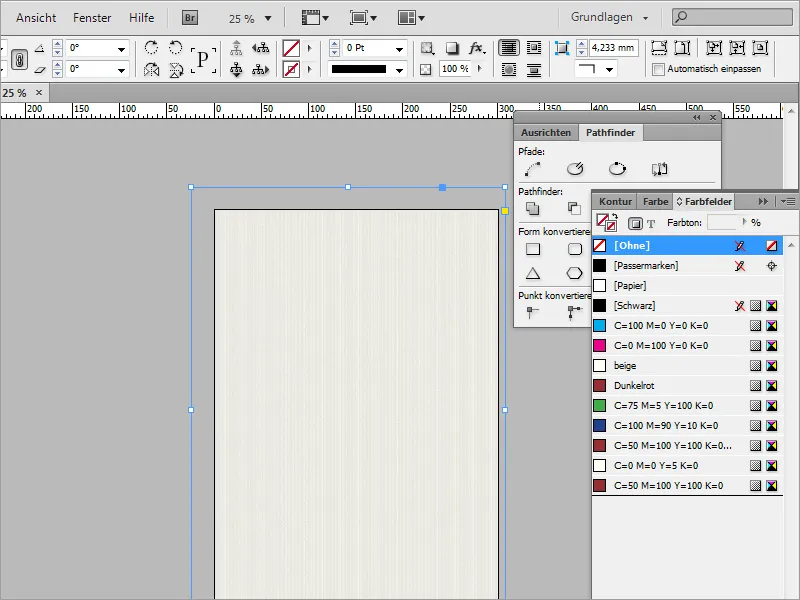
Task: Click the Adobe Bridge (Br) icon
Action: 189,17
